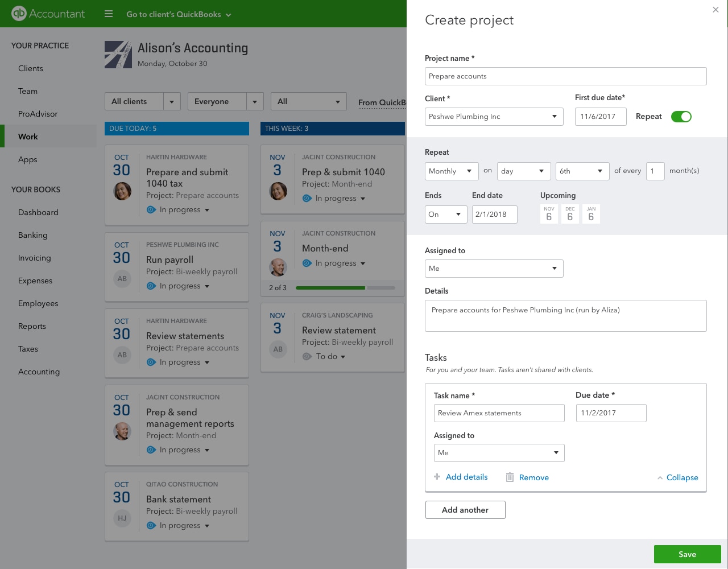Click avatar on Prepare and submit 1040 tax card
This screenshot has height=569, width=728.
pos(122,191)
